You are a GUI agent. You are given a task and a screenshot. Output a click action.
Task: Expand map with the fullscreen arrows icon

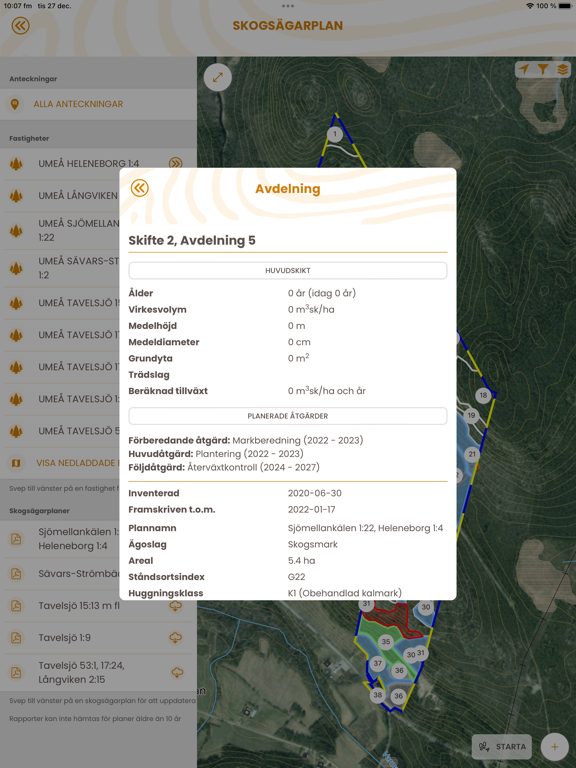(217, 77)
